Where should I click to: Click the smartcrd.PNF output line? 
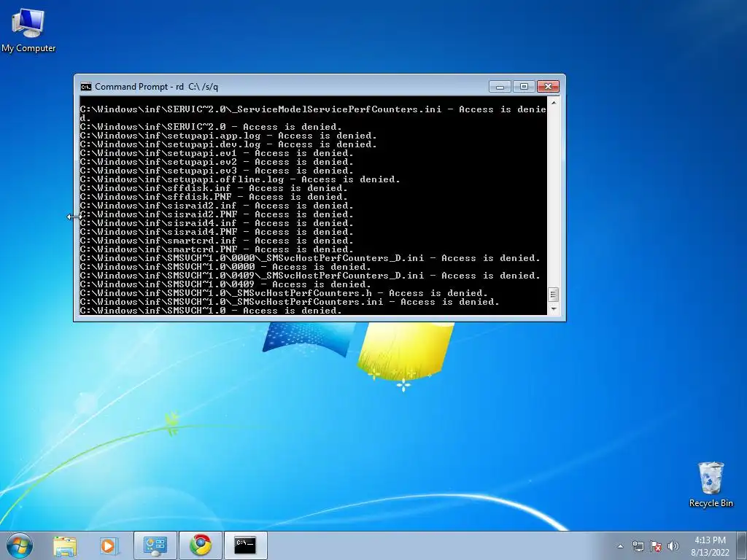[217, 249]
